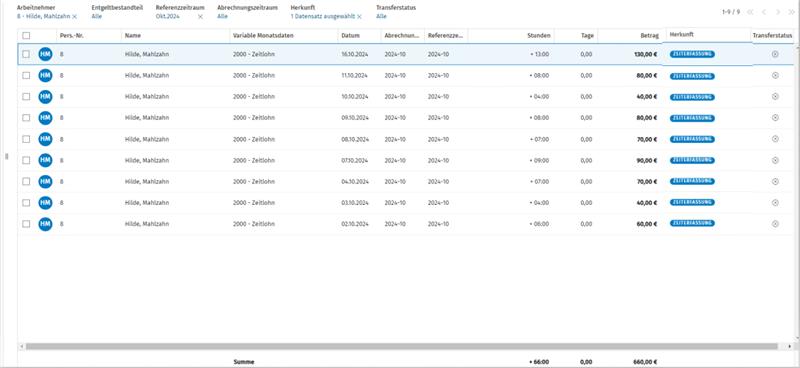The image size is (800, 368).
Task: Clear the Referenzzeitraum Okt.2024 filter
Action: coord(201,17)
